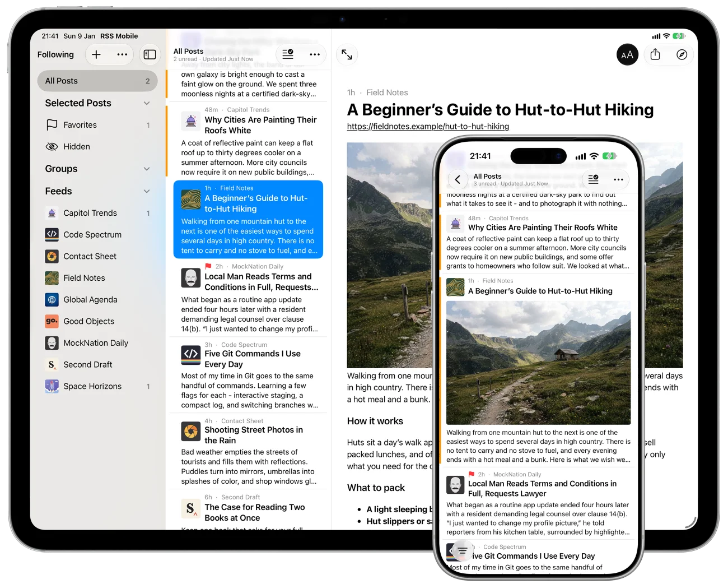Screen dimensions: 728x584
Task: Collapse the Groups section chevron
Action: click(147, 169)
